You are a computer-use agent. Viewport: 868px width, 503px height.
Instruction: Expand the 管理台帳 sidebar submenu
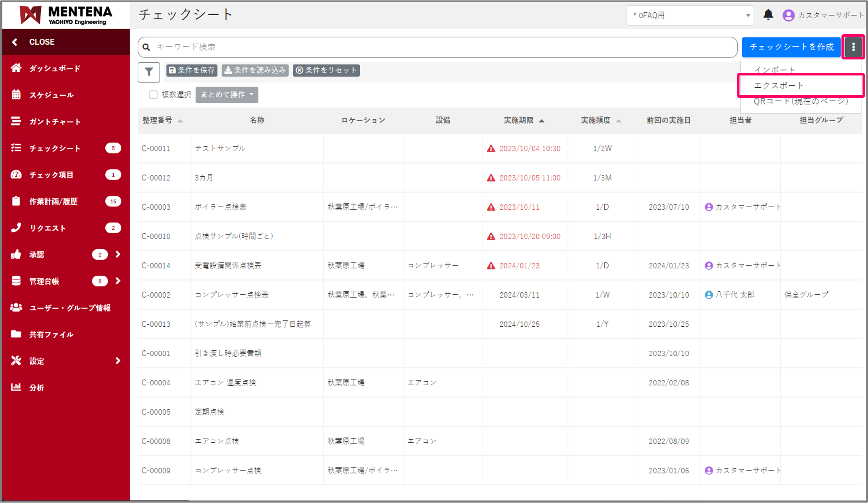(118, 281)
